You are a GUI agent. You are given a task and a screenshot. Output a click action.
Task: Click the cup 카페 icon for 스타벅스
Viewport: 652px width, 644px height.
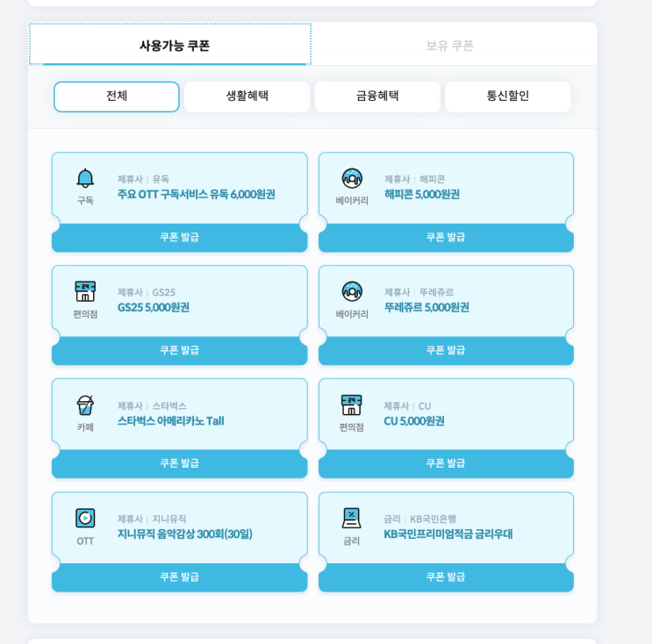85,405
